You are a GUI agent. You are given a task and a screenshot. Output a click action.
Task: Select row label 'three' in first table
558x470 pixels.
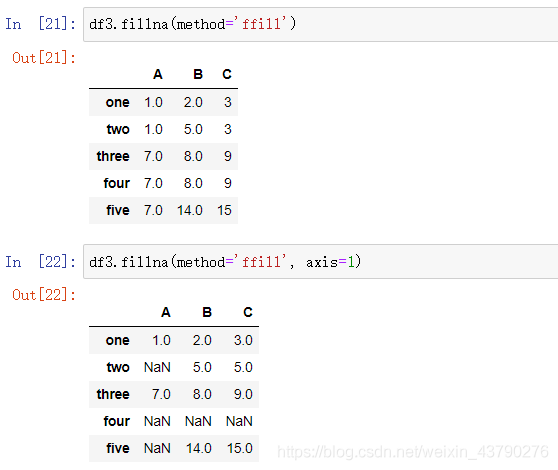point(113,156)
